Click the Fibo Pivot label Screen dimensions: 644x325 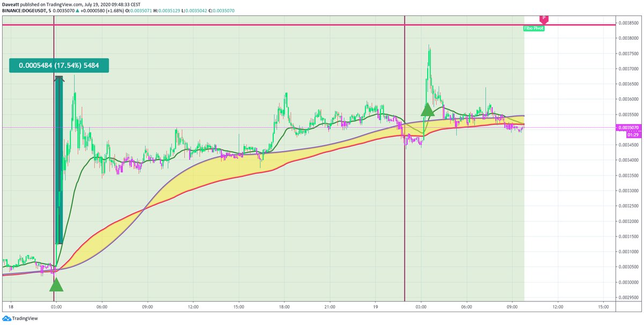pyautogui.click(x=533, y=28)
